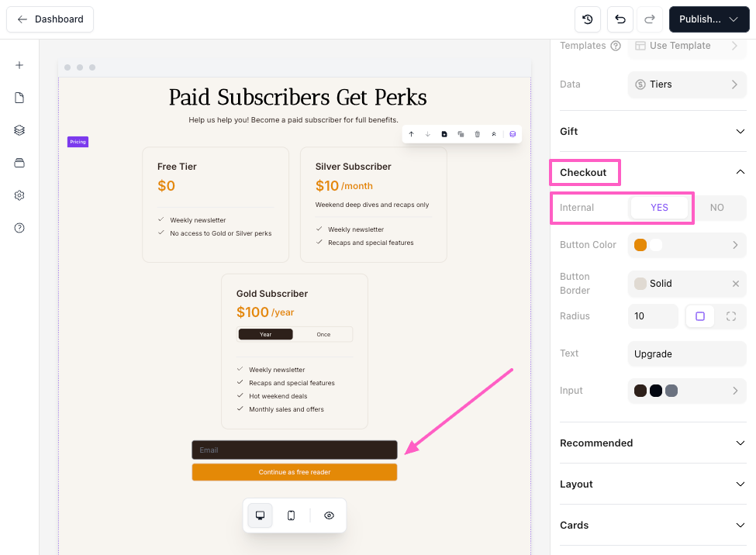Click the undo arrow in top bar
The image size is (756, 555).
(x=620, y=19)
